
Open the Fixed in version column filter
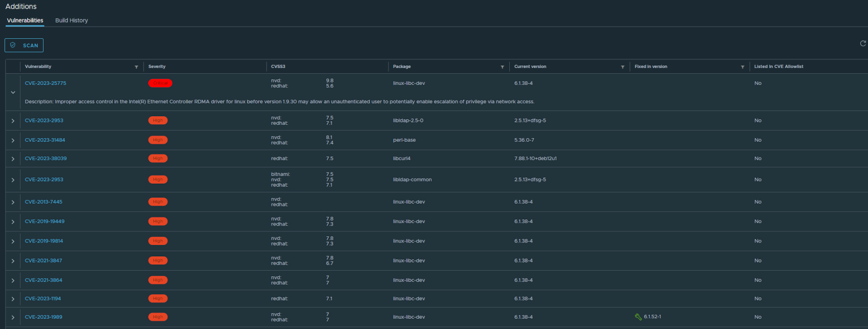pyautogui.click(x=742, y=67)
